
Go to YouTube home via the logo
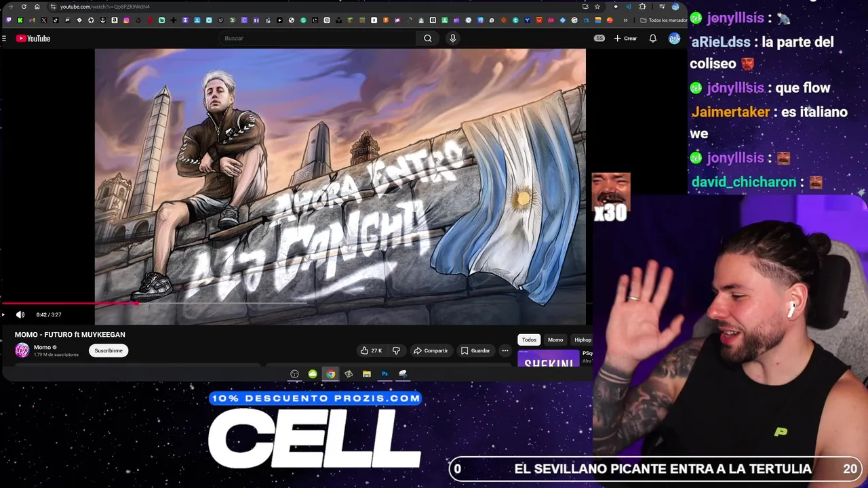pos(33,39)
